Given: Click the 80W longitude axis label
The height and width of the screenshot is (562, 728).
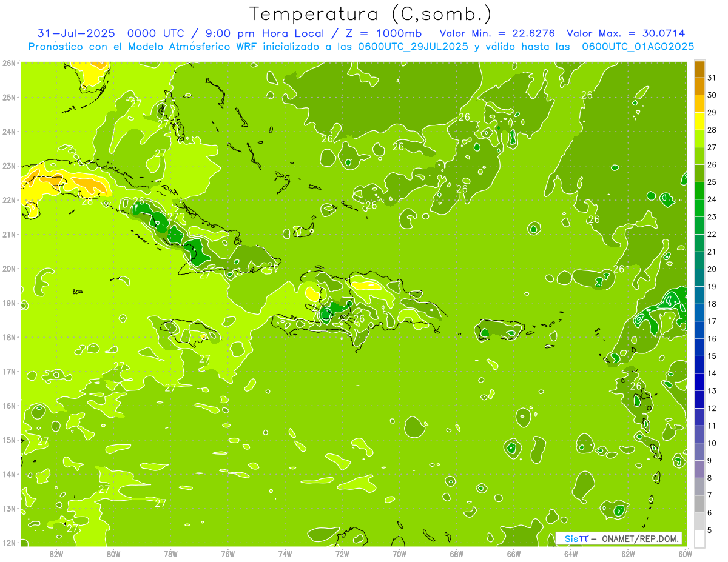Looking at the screenshot, I should point(113,554).
